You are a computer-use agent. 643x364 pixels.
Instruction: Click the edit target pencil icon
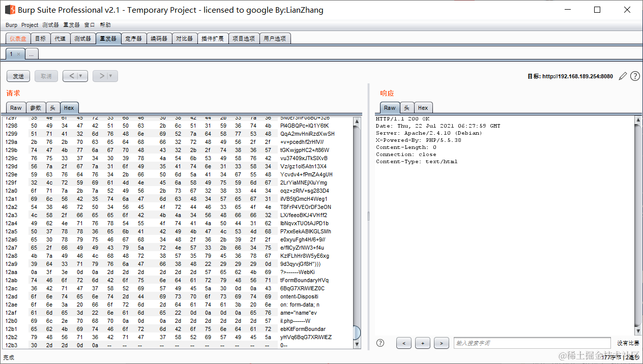pos(623,76)
